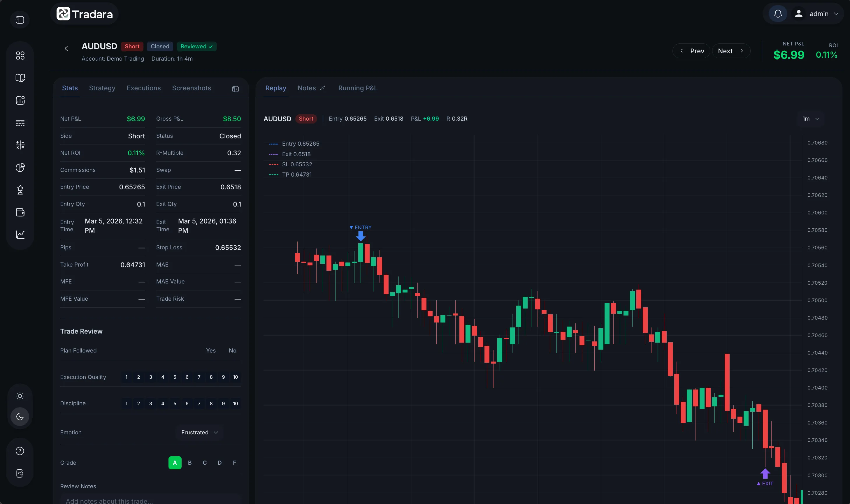Open the Running P&L tab
This screenshot has width=850, height=504.
click(357, 88)
